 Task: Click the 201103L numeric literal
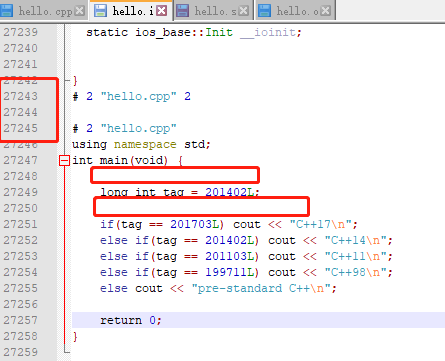point(230,256)
